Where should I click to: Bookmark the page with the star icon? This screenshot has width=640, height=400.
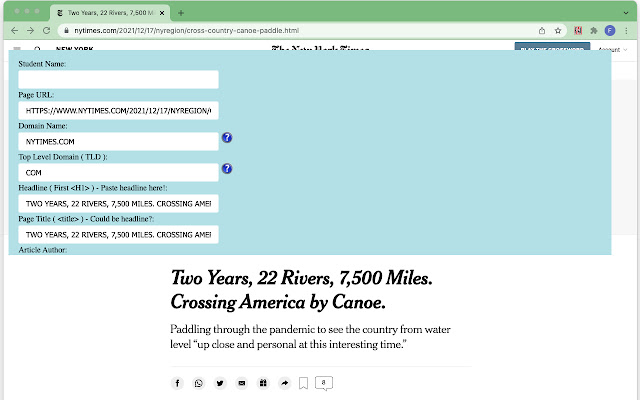click(558, 31)
